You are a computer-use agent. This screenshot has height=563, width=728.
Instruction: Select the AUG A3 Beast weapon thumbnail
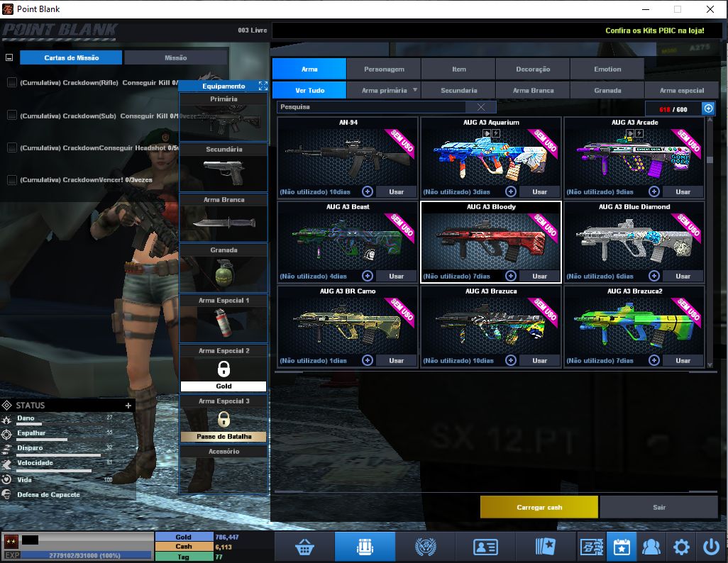(x=348, y=241)
